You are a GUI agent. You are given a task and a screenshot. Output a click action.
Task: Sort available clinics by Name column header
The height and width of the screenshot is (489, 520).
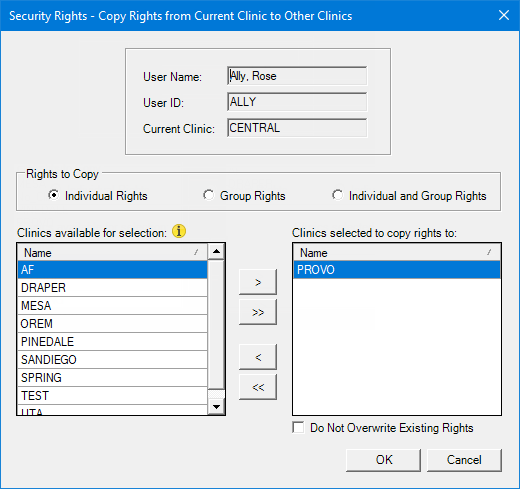112,252
